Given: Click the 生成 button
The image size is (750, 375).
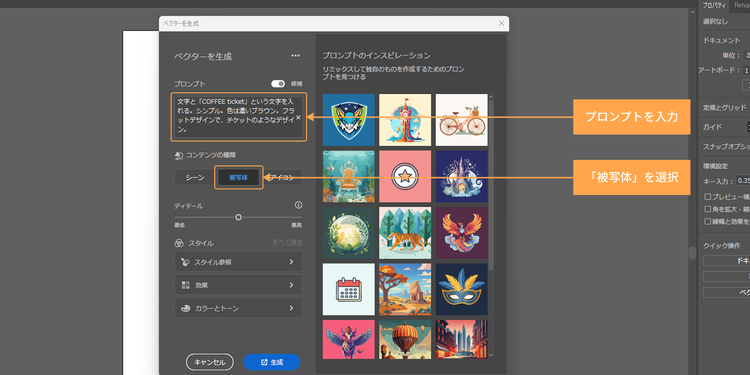Looking at the screenshot, I should pyautogui.click(x=272, y=362).
